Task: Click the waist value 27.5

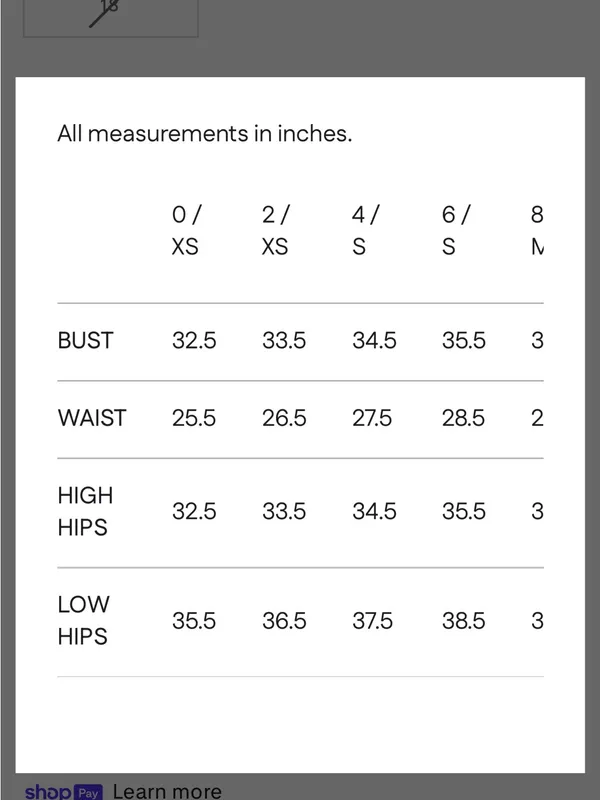Action: [x=372, y=418]
